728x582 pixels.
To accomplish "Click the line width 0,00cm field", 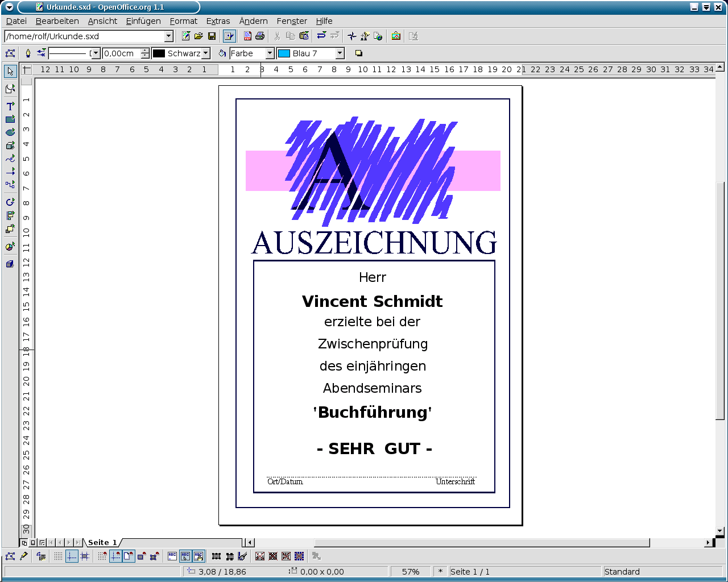I will click(121, 53).
